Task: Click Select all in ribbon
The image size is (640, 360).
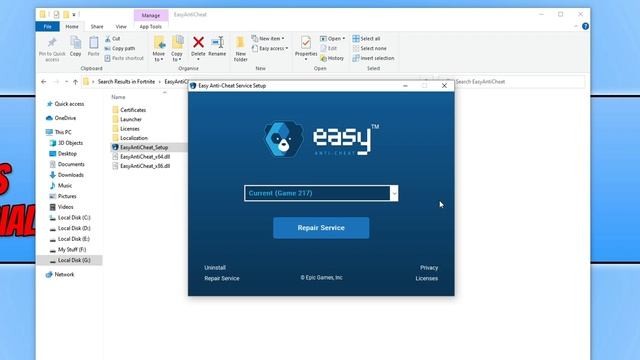Action: click(366, 38)
